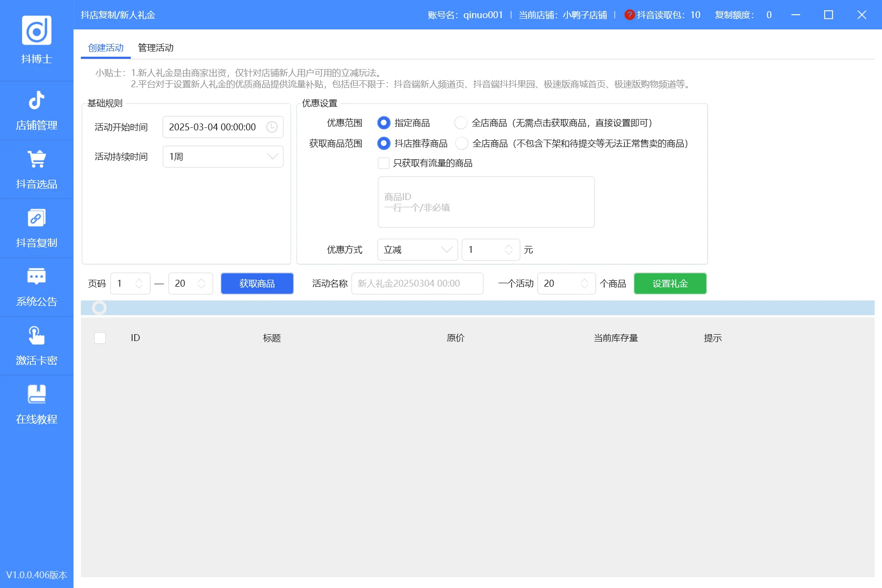Click the 标题 column header
The image size is (882, 588).
point(272,338)
